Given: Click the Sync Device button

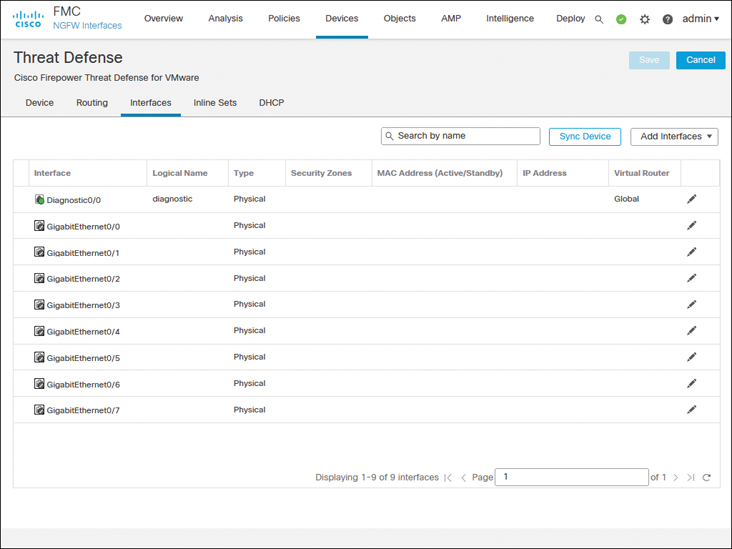Looking at the screenshot, I should [x=585, y=136].
